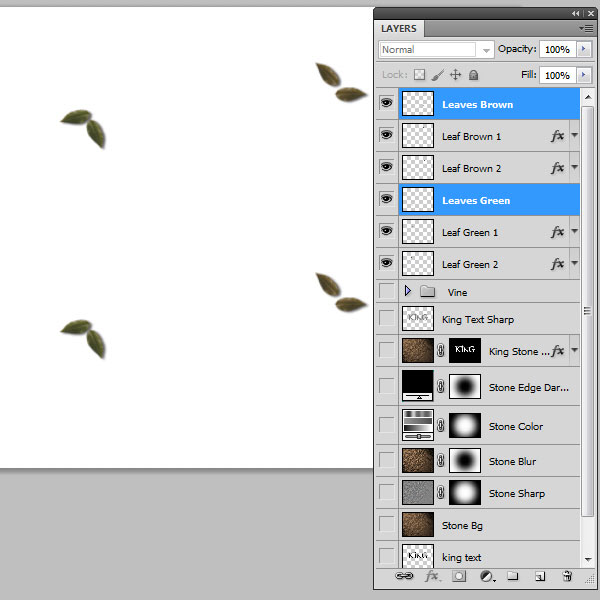
Task: Create a new group folder icon
Action: (x=512, y=576)
